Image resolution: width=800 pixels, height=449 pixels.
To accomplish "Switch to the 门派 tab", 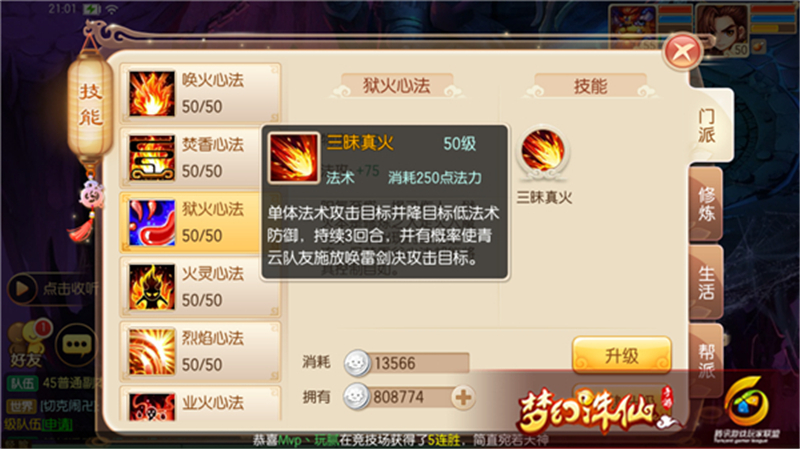I will (x=708, y=125).
